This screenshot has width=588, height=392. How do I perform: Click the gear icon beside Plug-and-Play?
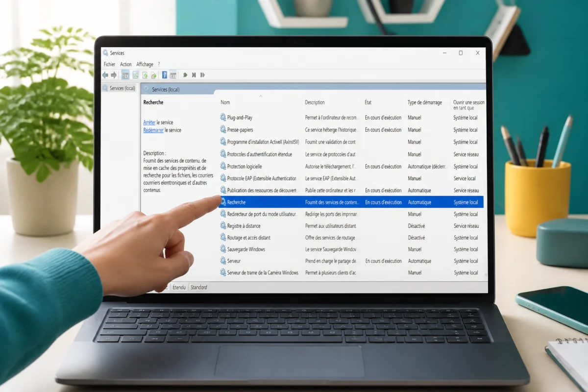pos(223,118)
